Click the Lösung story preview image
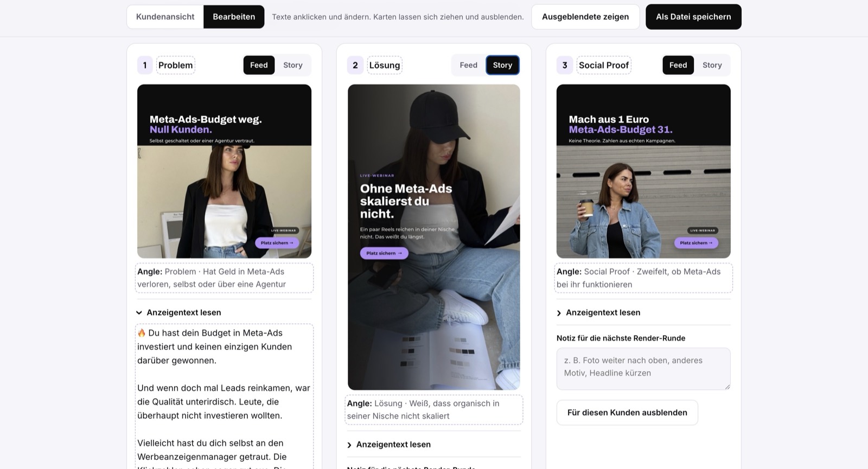Image resolution: width=868 pixels, height=469 pixels. point(434,237)
